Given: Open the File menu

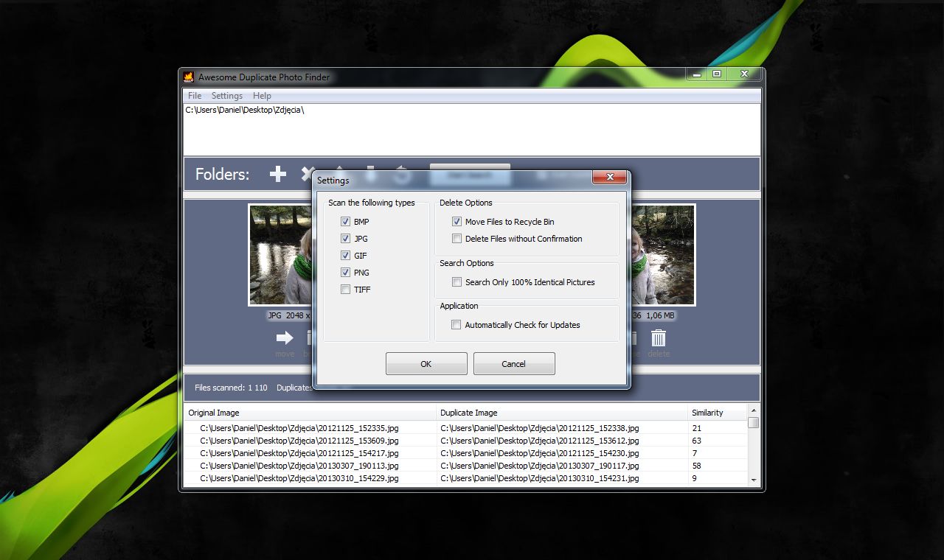Looking at the screenshot, I should click(195, 96).
